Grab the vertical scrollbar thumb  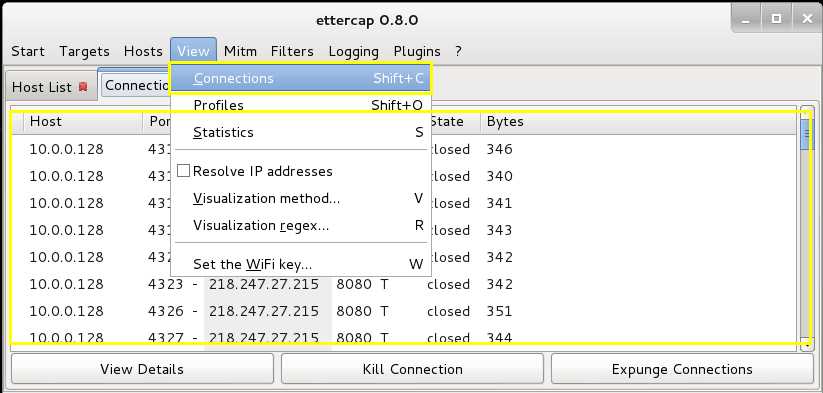tap(806, 134)
